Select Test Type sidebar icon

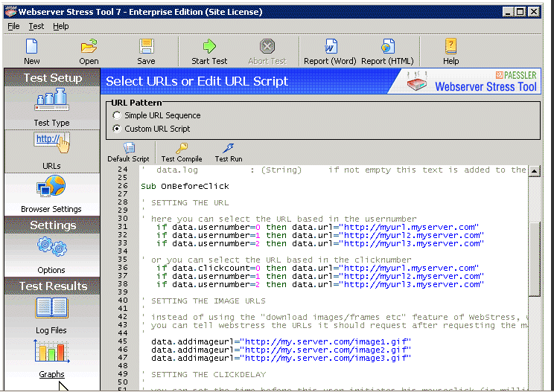[51, 100]
